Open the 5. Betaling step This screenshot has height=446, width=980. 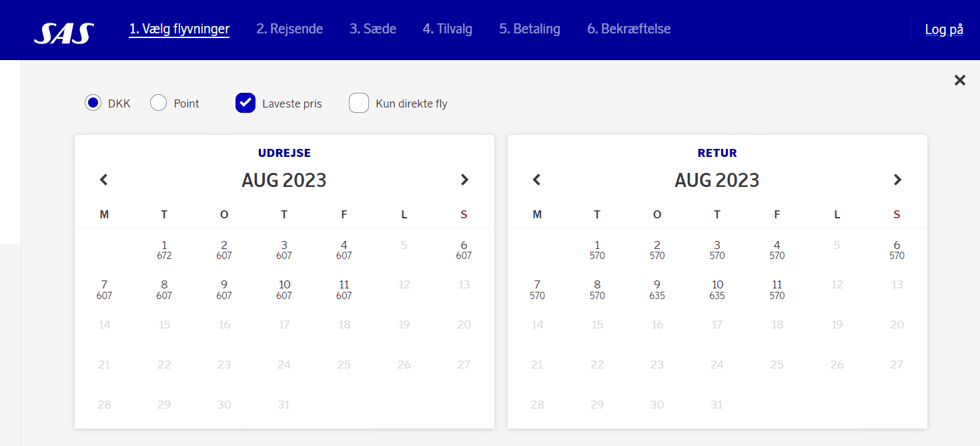point(530,29)
